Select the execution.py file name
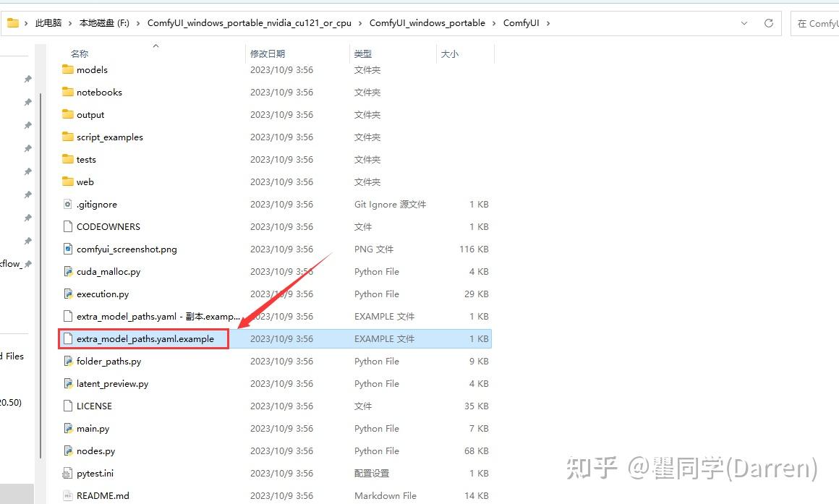839x504 pixels. pyautogui.click(x=103, y=294)
